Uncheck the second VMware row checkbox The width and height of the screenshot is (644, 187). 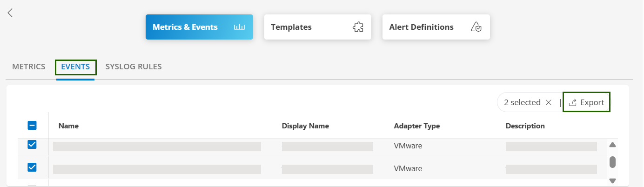32,167
